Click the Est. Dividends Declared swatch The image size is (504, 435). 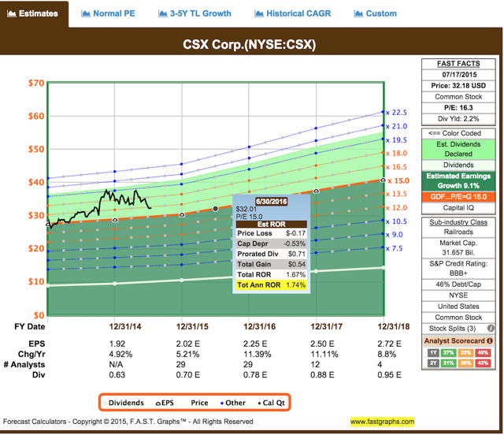click(458, 149)
